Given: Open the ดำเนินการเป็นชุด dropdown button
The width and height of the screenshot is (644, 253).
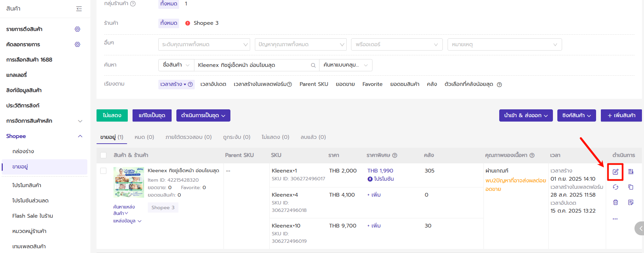Looking at the screenshot, I should tap(203, 115).
